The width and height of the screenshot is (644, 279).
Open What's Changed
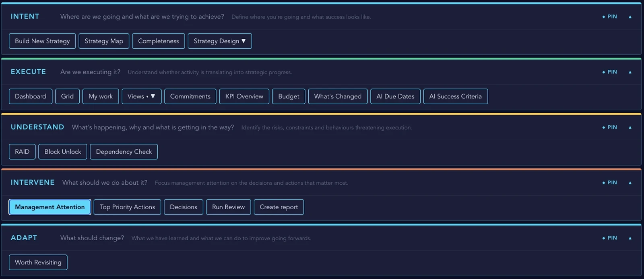click(x=338, y=96)
